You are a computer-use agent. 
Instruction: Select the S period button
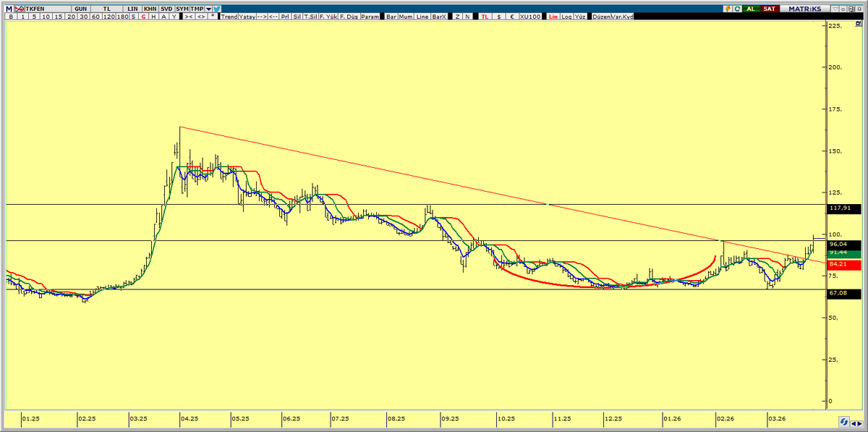pyautogui.click(x=133, y=16)
